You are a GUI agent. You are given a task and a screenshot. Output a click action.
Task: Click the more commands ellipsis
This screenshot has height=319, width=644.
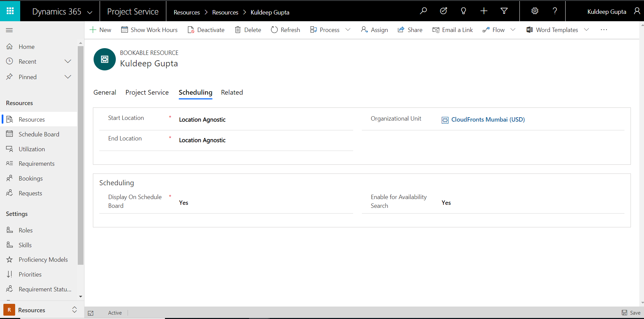[x=604, y=30]
